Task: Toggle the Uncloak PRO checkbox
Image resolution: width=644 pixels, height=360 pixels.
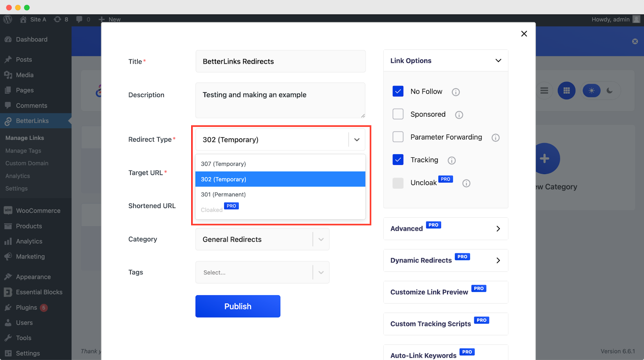Action: [x=398, y=183]
